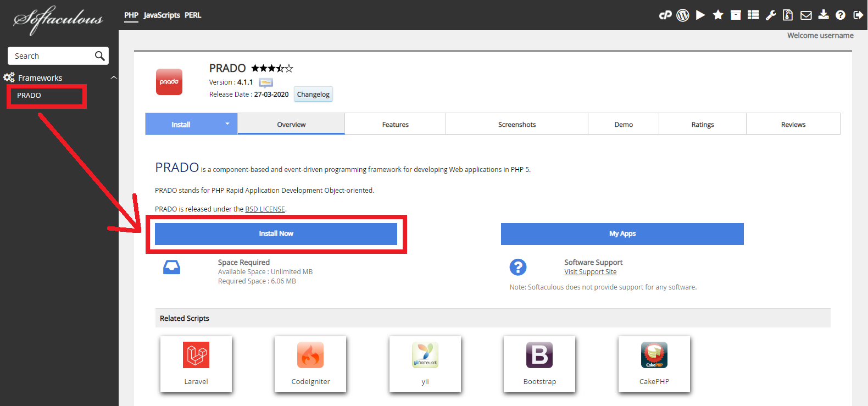Open the Features tab
868x406 pixels.
pyautogui.click(x=396, y=124)
